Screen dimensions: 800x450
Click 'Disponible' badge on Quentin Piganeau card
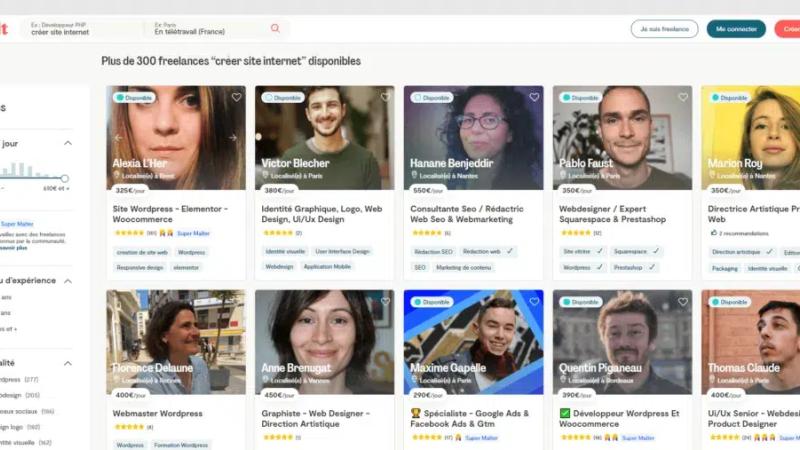581,302
